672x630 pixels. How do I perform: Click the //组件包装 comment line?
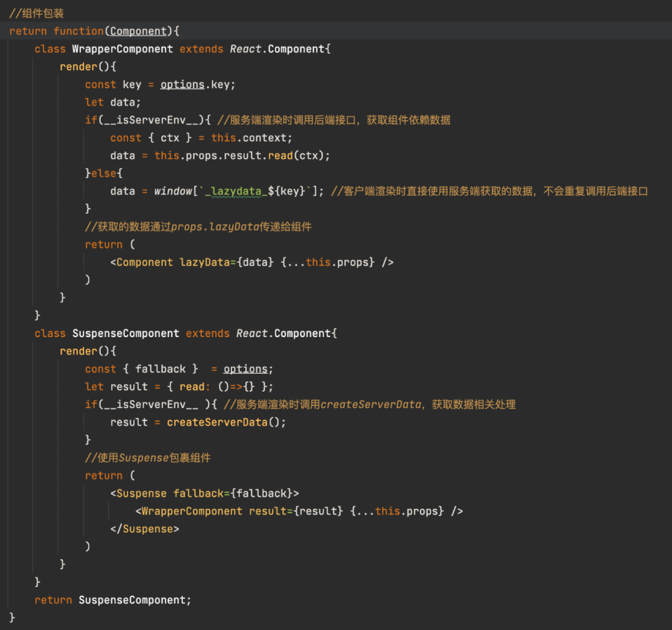pyautogui.click(x=37, y=14)
